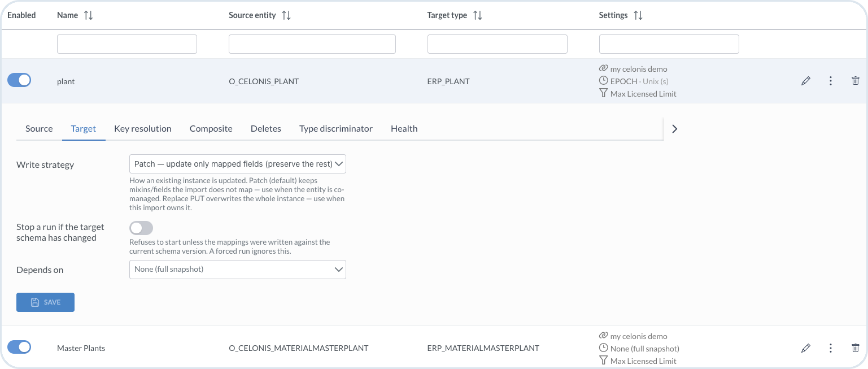Open the Type discriminator tab

(336, 129)
